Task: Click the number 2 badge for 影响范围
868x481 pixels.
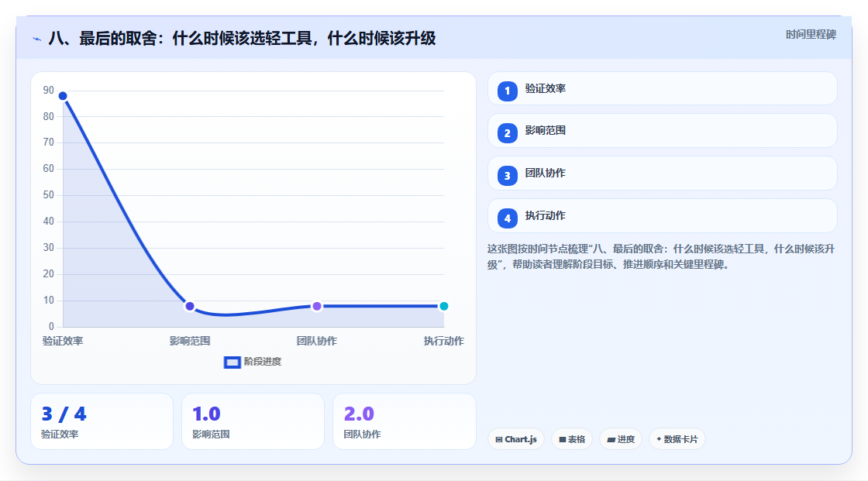Action: pyautogui.click(x=507, y=133)
